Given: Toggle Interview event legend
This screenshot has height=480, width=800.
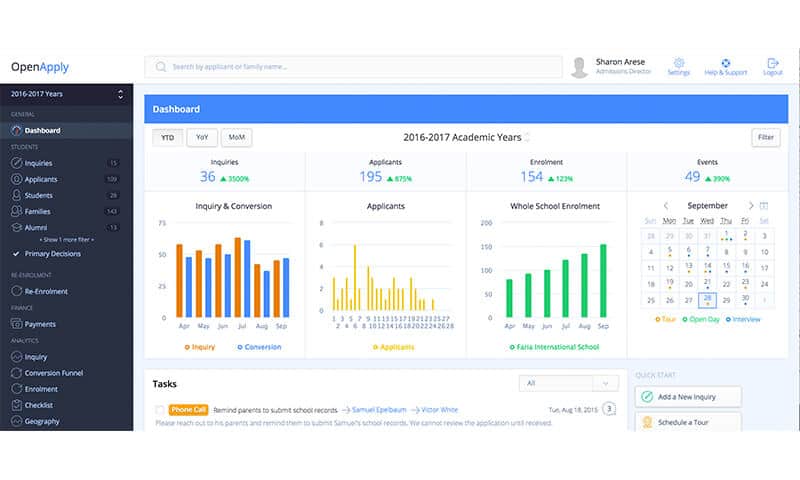Looking at the screenshot, I should pos(743,319).
